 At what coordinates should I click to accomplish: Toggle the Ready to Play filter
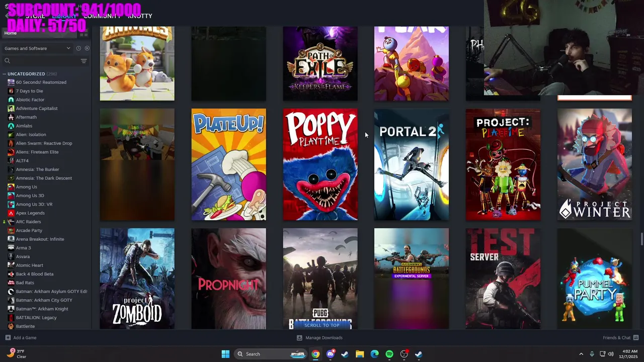87,48
